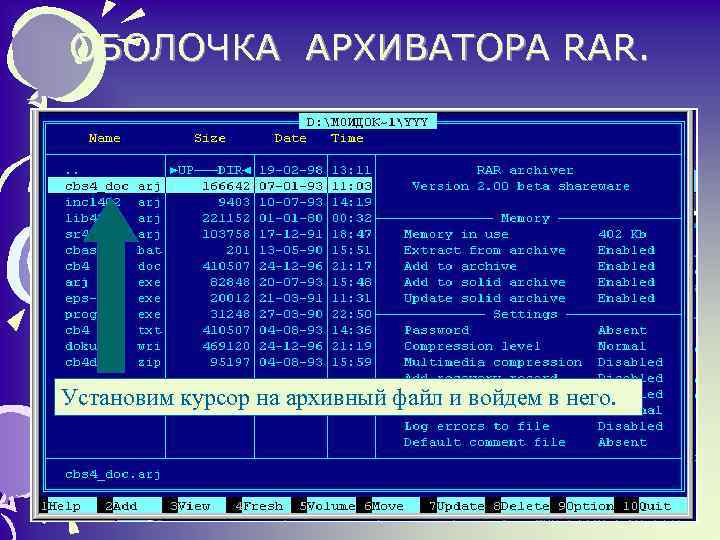Click the Update solid archive label
Screen dimensions: 720x540
coord(484,298)
